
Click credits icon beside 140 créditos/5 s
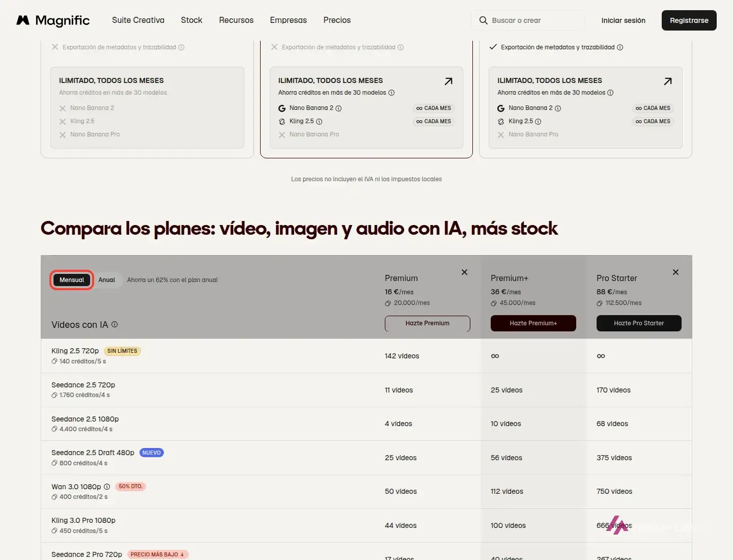pos(54,361)
